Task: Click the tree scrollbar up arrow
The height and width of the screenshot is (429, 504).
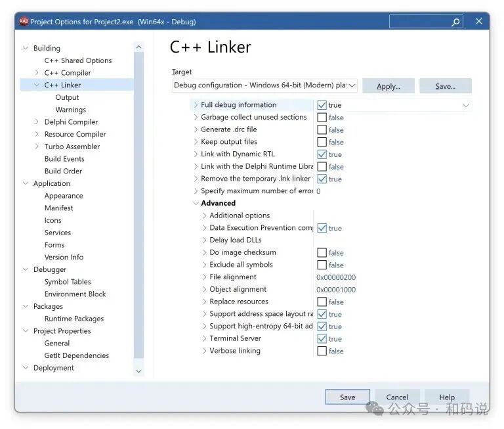Action: 138,47
